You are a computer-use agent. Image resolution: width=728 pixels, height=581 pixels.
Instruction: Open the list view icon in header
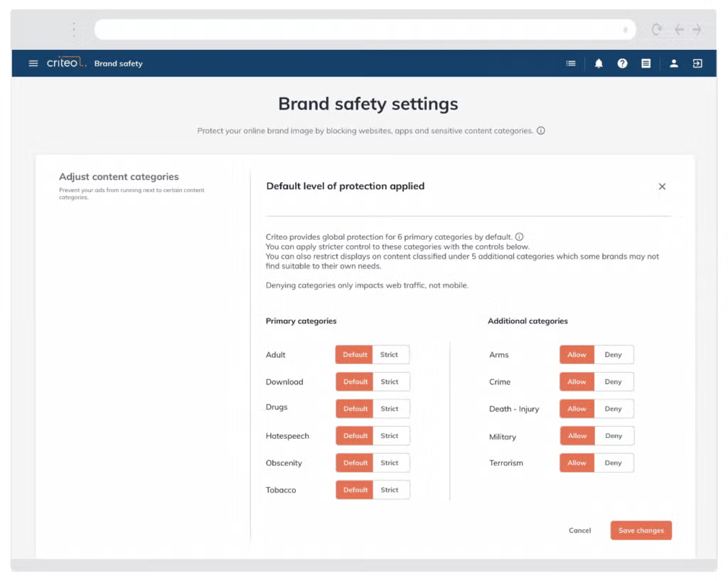coord(571,63)
